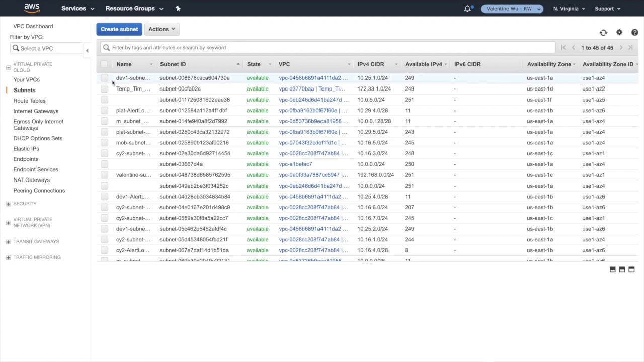644x362 pixels.
Task: Click the IPv6 CIDR column header
Action: [x=467, y=64]
